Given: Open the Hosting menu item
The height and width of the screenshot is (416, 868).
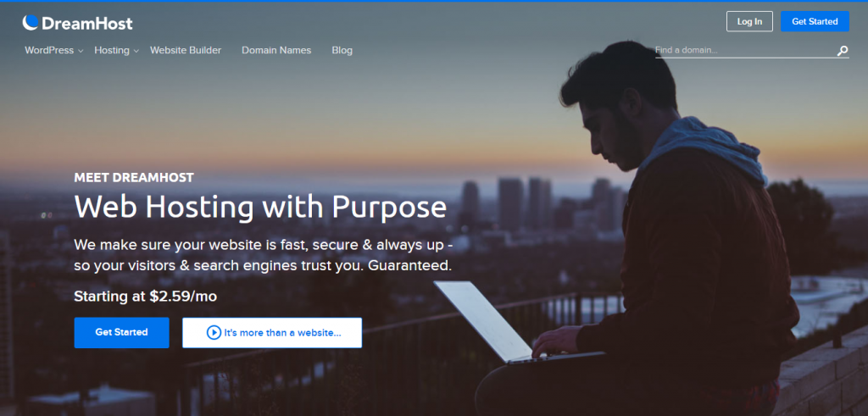Looking at the screenshot, I should coord(112,50).
